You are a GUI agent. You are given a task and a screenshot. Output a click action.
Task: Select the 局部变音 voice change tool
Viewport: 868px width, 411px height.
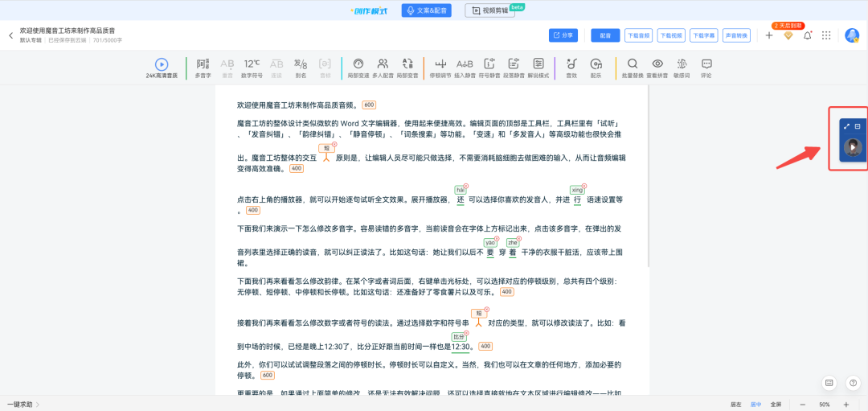[407, 68]
